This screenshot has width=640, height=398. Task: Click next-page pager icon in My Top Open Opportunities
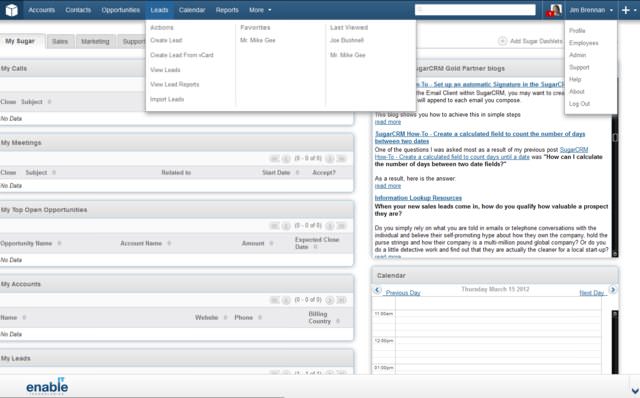[x=330, y=226]
